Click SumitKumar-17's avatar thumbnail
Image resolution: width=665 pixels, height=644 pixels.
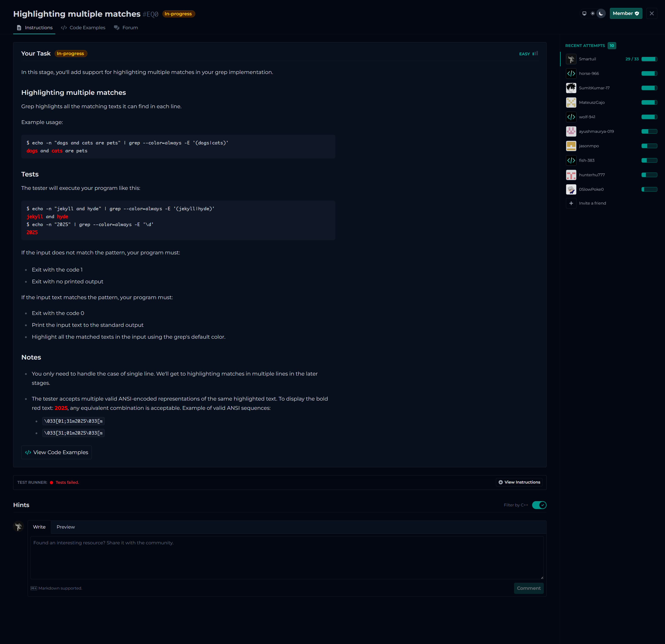pos(571,88)
